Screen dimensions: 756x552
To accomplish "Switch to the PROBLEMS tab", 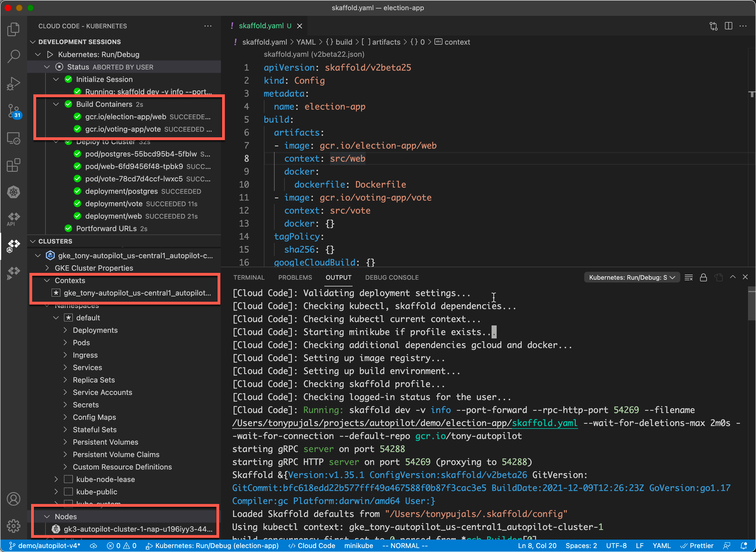I will pos(295,277).
